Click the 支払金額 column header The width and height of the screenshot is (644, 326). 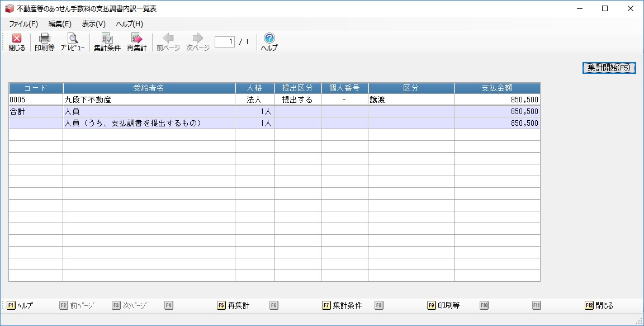[x=497, y=88]
